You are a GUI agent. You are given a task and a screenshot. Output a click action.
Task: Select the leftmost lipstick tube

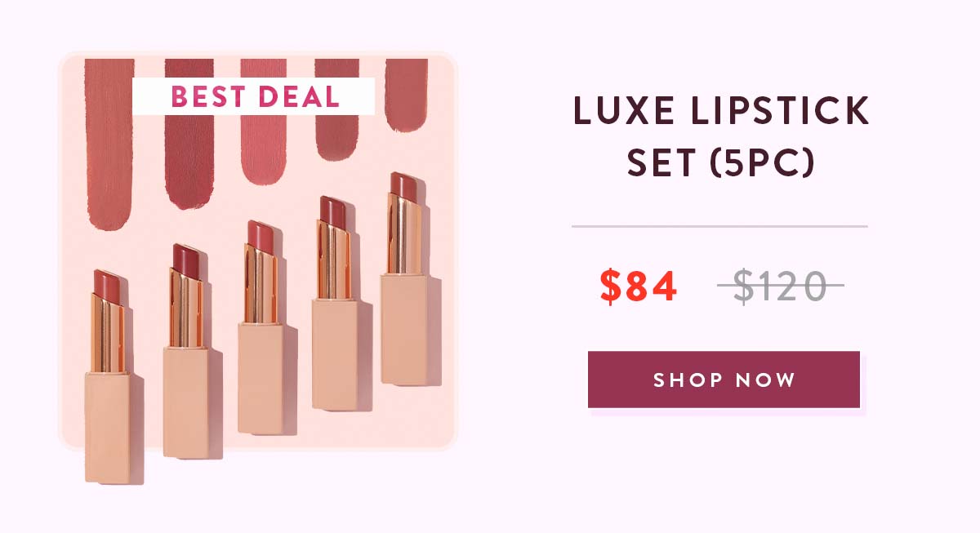(x=107, y=375)
